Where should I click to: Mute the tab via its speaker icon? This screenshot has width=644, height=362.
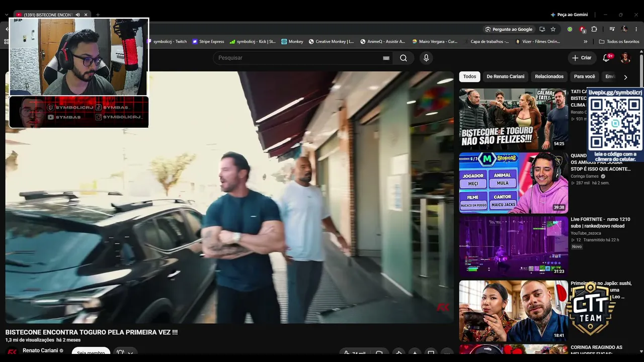pyautogui.click(x=77, y=15)
